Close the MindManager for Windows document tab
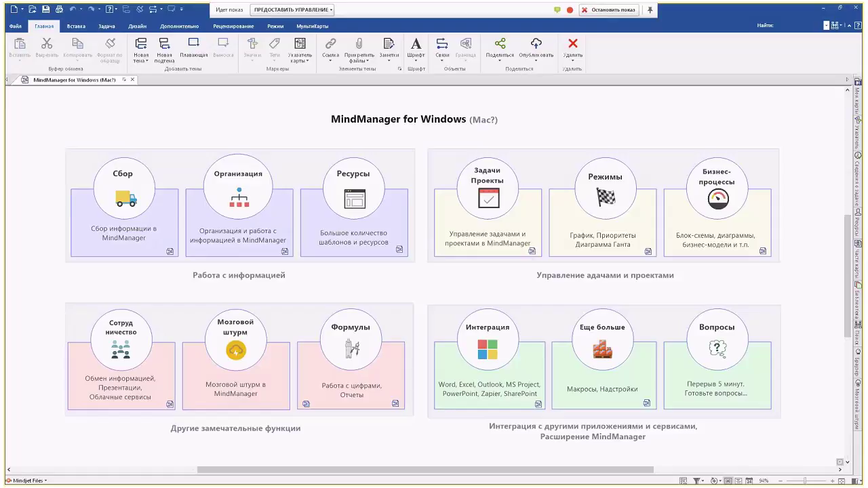 tap(133, 79)
